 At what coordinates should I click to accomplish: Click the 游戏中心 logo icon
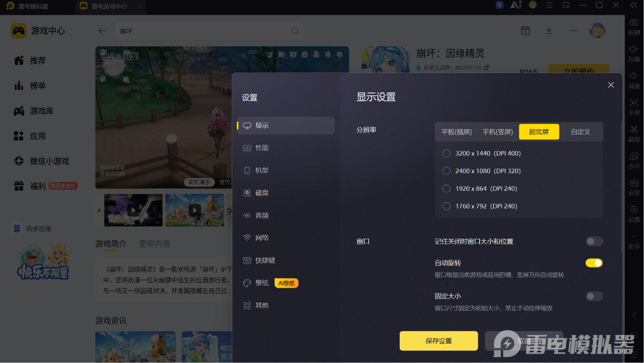click(19, 31)
